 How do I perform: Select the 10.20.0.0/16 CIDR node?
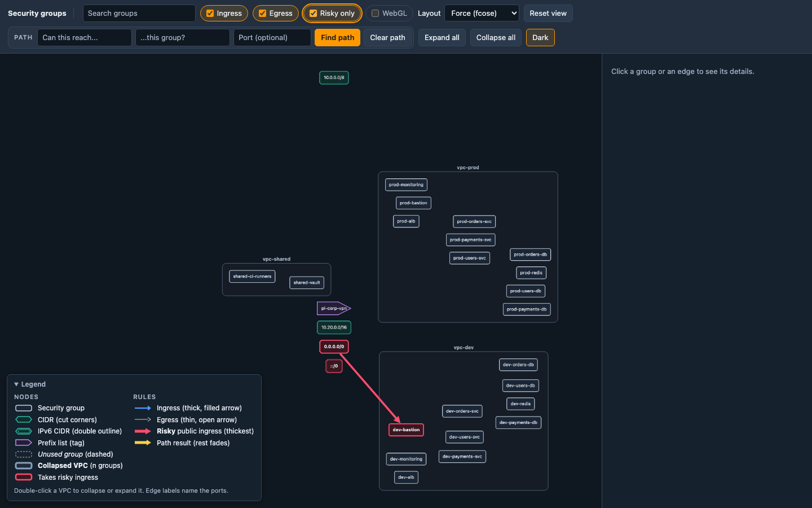point(334,327)
